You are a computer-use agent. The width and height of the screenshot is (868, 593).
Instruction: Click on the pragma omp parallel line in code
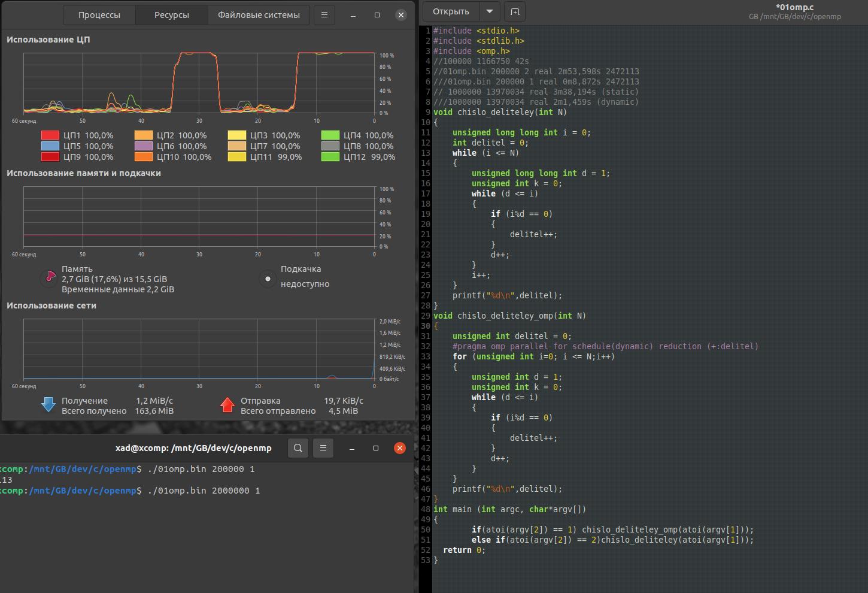[x=605, y=346]
